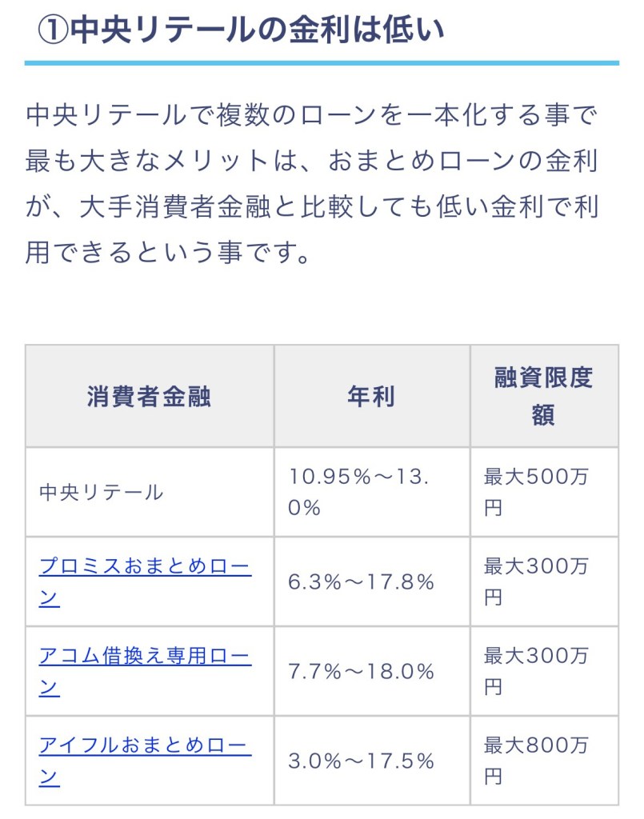The width and height of the screenshot is (644, 819).
Task: Click the 融資限度額 column header
Action: (x=543, y=397)
